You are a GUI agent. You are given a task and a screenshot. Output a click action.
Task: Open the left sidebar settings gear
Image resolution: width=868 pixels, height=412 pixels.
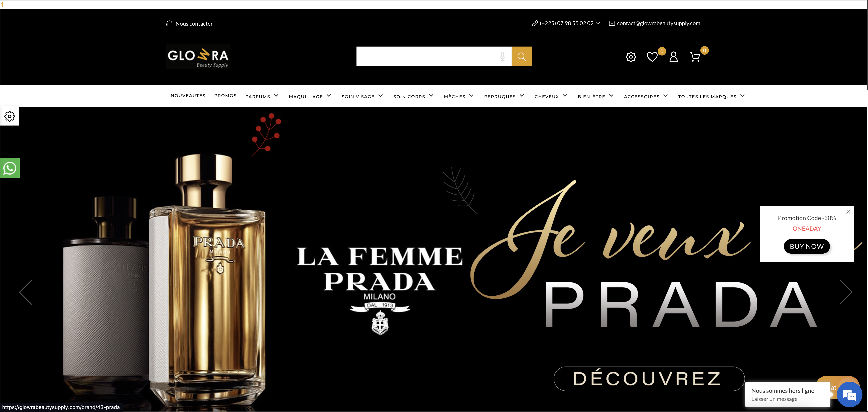[x=9, y=116]
